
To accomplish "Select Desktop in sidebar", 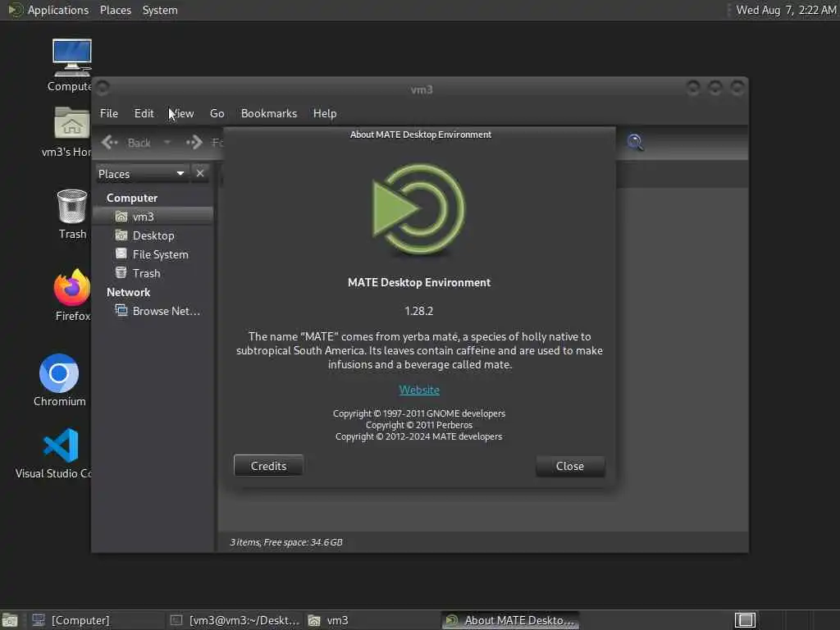I will point(153,235).
